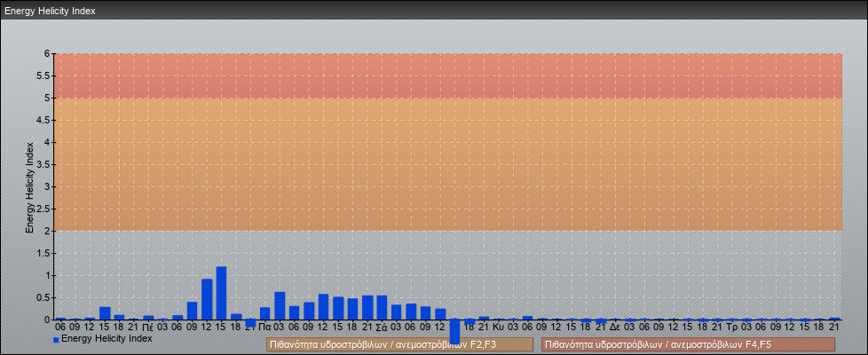
Task: Click the Δε day label on the x-axis
Action: 614,327
